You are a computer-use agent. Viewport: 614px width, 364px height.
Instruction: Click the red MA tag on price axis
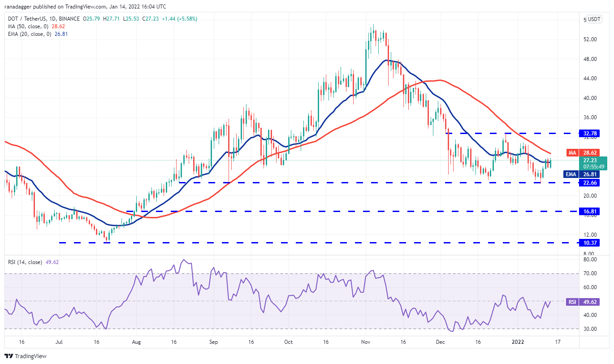pyautogui.click(x=572, y=153)
